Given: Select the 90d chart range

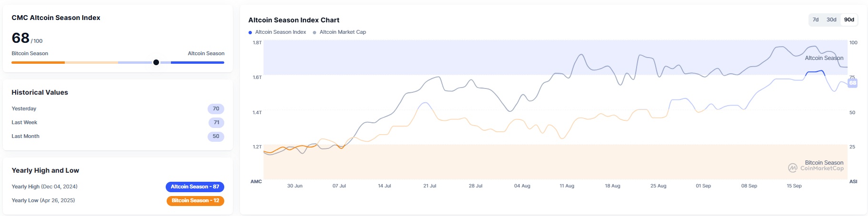Looking at the screenshot, I should point(849,20).
